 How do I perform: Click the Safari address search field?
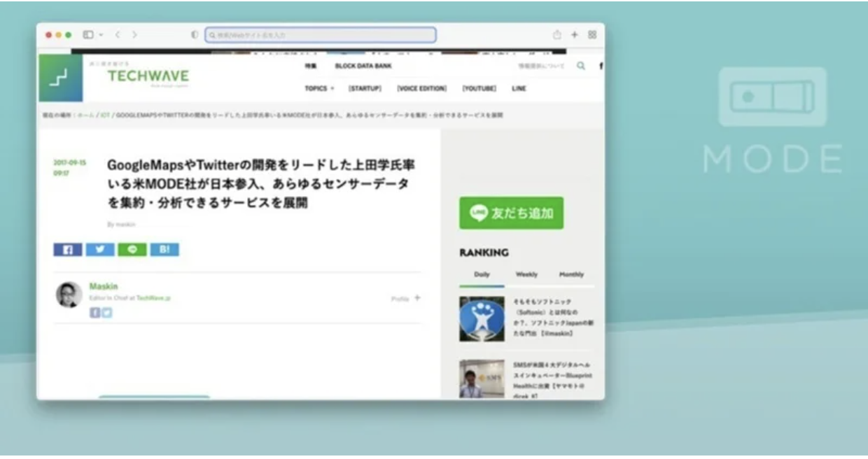point(321,34)
